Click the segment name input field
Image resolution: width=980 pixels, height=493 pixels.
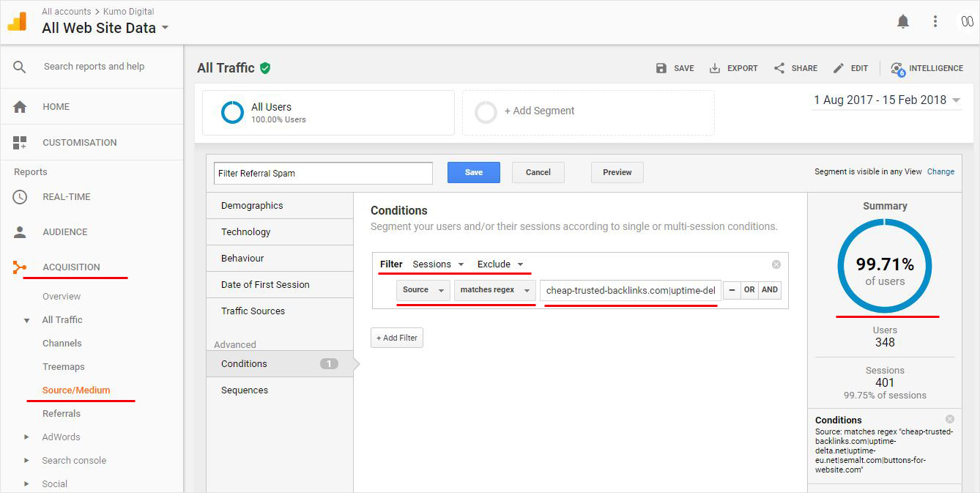point(323,174)
